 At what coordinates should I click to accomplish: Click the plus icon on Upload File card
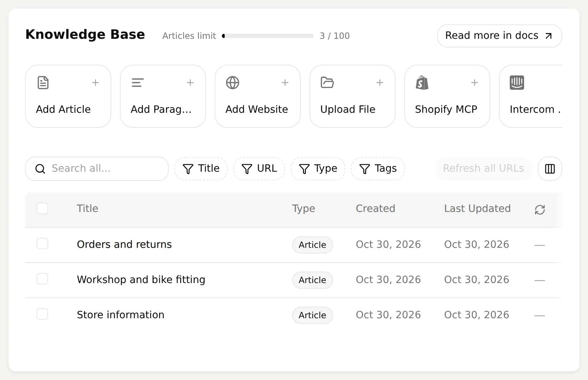point(380,83)
